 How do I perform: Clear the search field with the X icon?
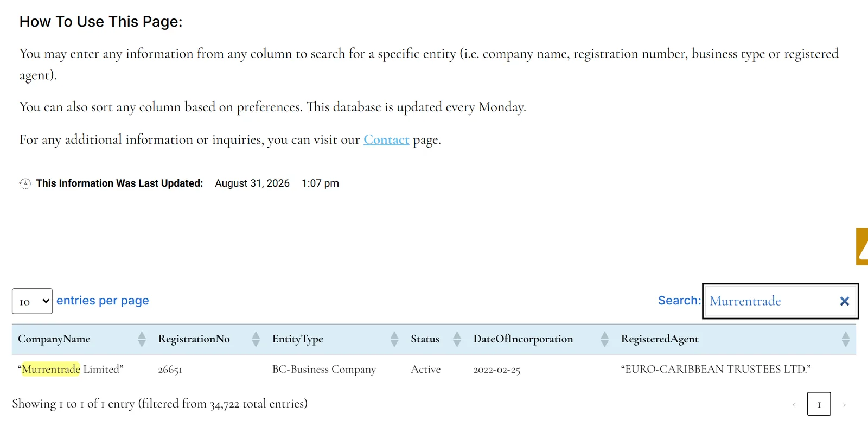click(x=844, y=301)
